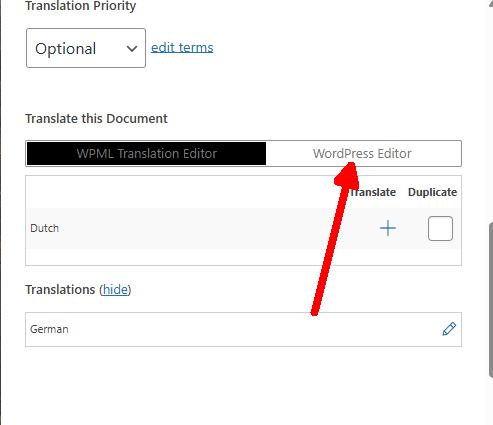Click the empty space in the German translation row

(253, 329)
